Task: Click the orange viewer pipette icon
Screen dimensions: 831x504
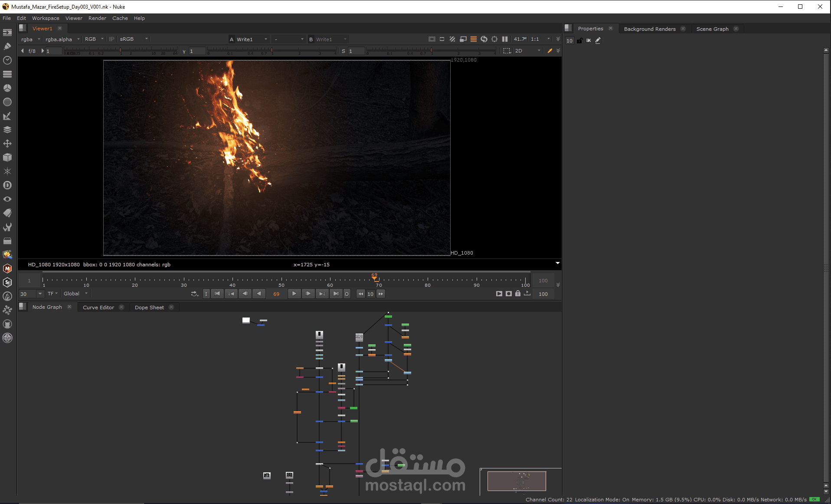Action: 550,51
